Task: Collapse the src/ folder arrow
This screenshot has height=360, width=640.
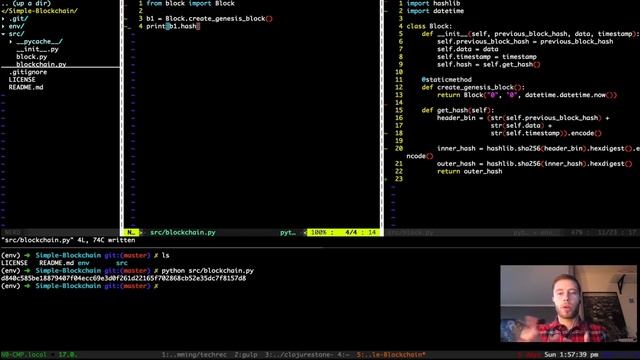Action: pos(3,34)
